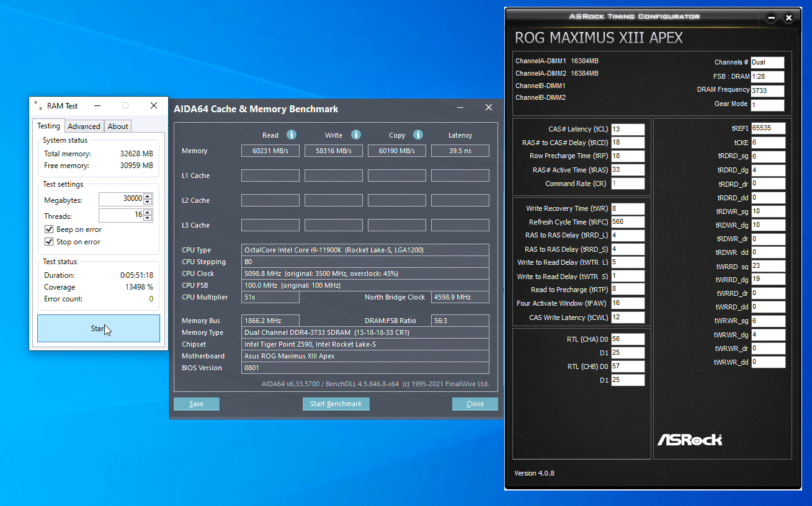
Task: Click the DRAM Frequency field 3733
Action: 767,91
